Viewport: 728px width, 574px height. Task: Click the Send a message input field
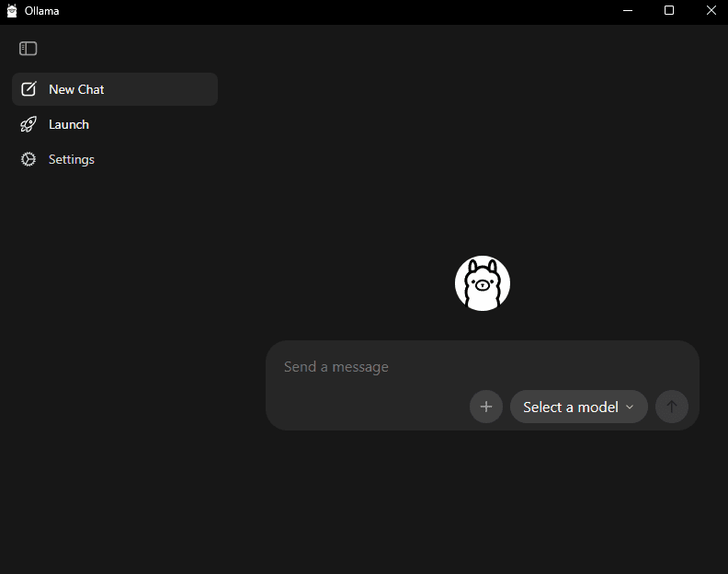482,367
